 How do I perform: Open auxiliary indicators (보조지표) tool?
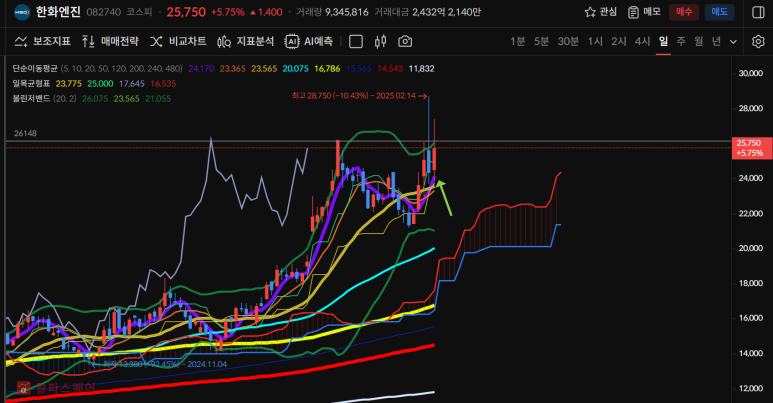[42, 41]
